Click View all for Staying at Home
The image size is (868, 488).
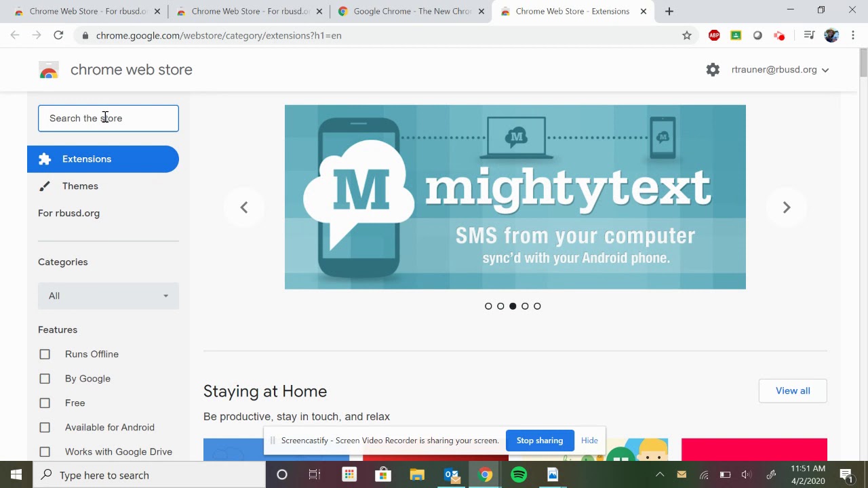793,390
